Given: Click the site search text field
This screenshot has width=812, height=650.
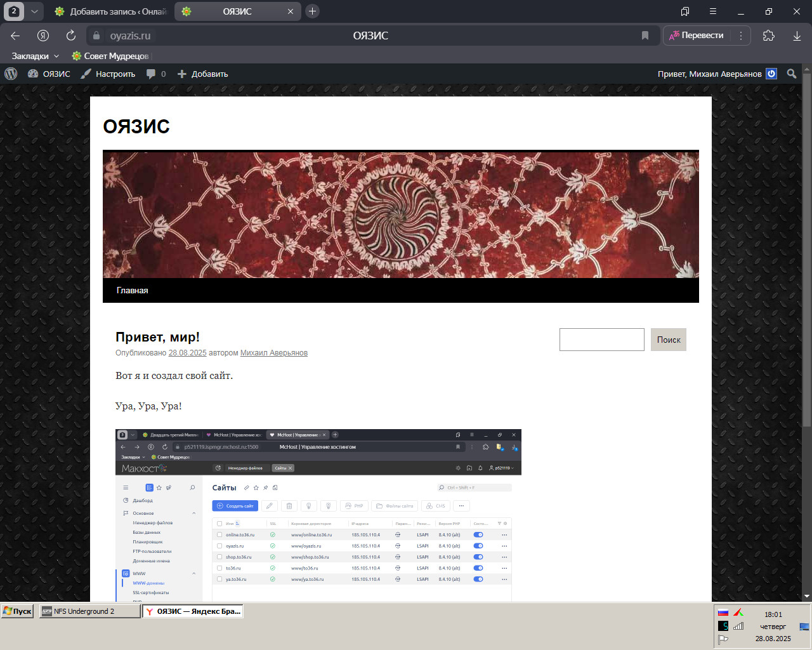Looking at the screenshot, I should 602,340.
